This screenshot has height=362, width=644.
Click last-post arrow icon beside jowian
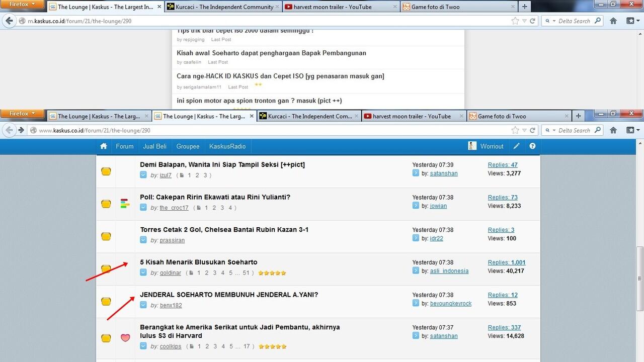coord(416,206)
